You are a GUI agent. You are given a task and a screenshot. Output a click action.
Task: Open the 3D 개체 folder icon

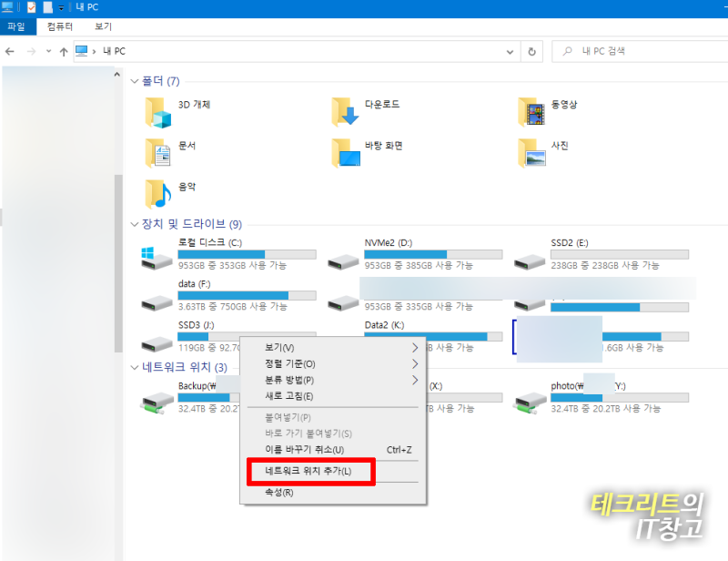pyautogui.click(x=157, y=113)
